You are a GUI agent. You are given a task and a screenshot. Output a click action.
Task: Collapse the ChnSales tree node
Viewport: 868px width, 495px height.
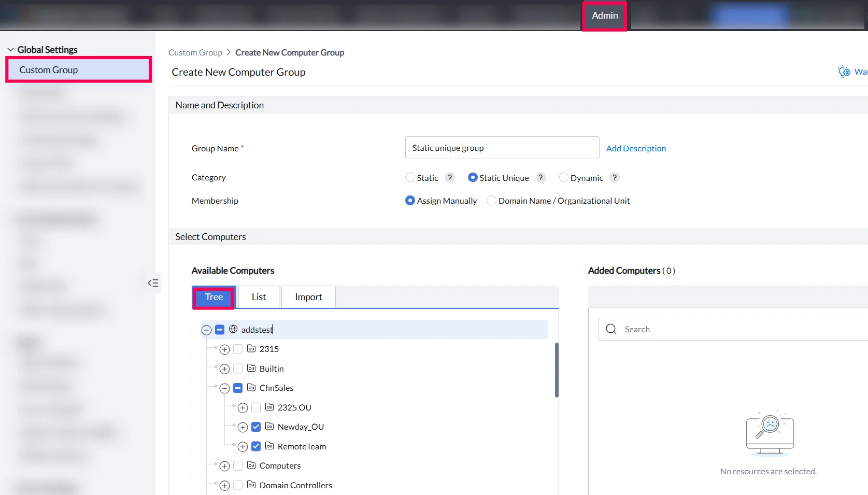(x=224, y=388)
